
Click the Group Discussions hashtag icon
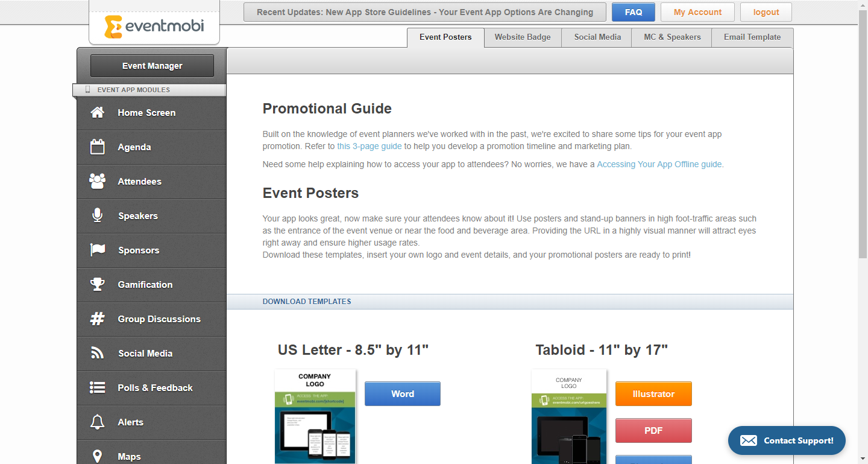point(97,319)
